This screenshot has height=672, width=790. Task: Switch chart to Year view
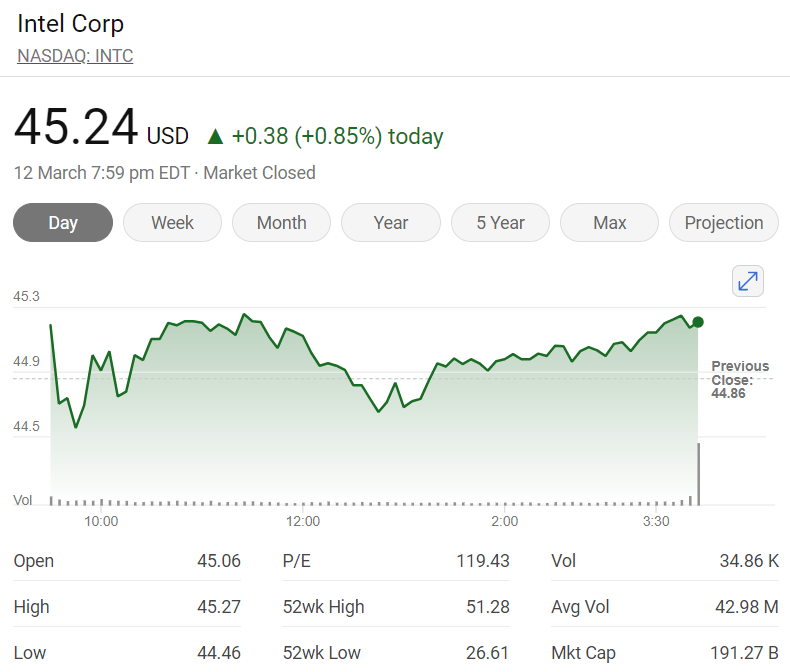tap(391, 223)
